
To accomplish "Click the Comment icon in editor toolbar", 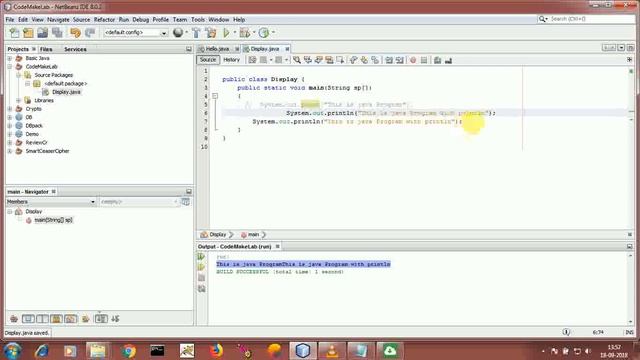I will [438, 60].
